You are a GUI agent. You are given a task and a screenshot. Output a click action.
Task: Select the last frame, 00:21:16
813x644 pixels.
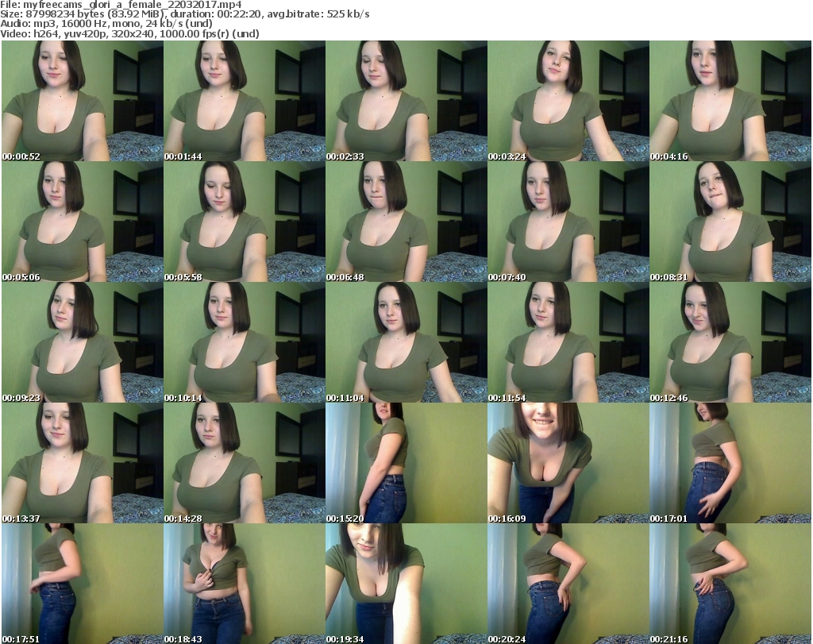pyautogui.click(x=730, y=584)
